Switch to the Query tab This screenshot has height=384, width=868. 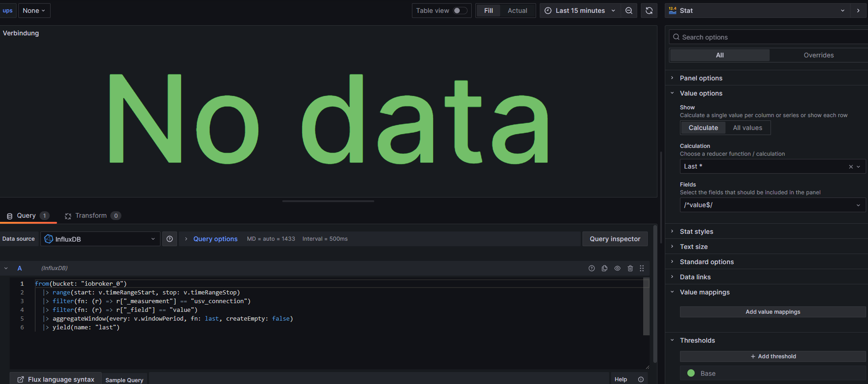tap(28, 216)
